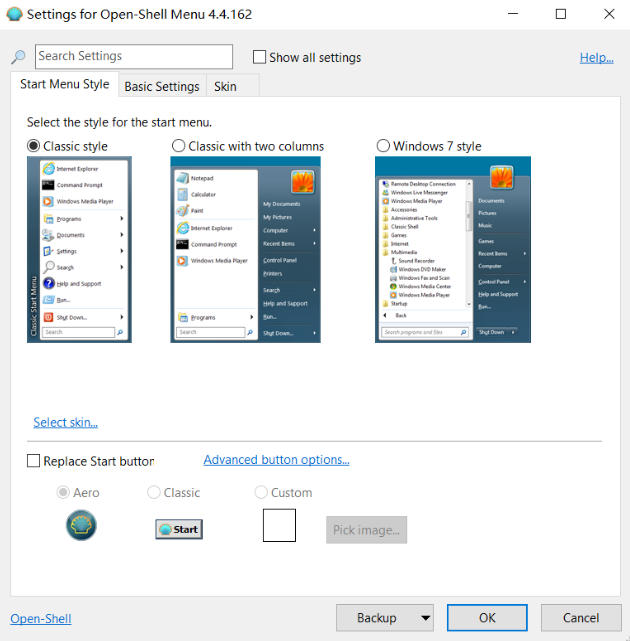Select the two-column classic menu preview

245,249
